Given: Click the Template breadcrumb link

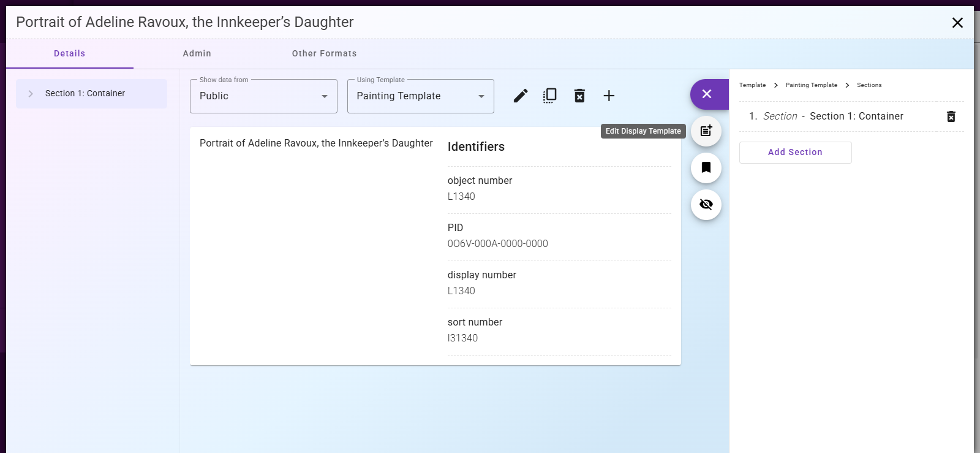Looking at the screenshot, I should click(752, 85).
